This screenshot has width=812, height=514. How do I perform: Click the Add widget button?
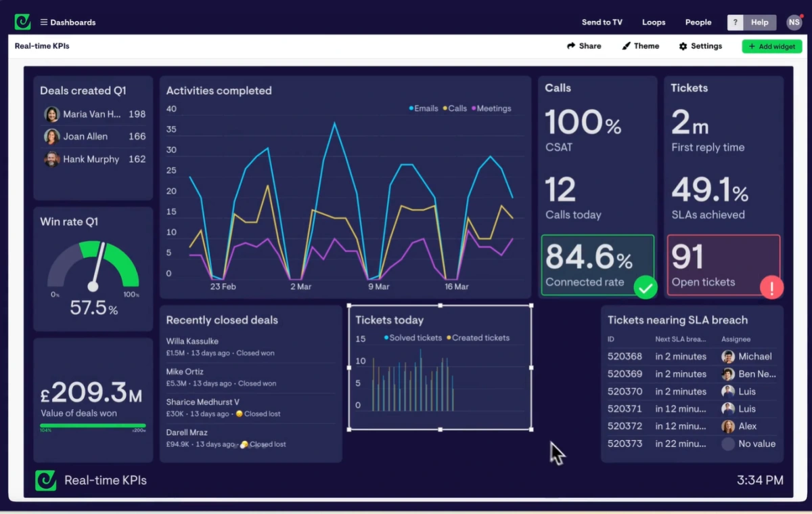tap(772, 47)
